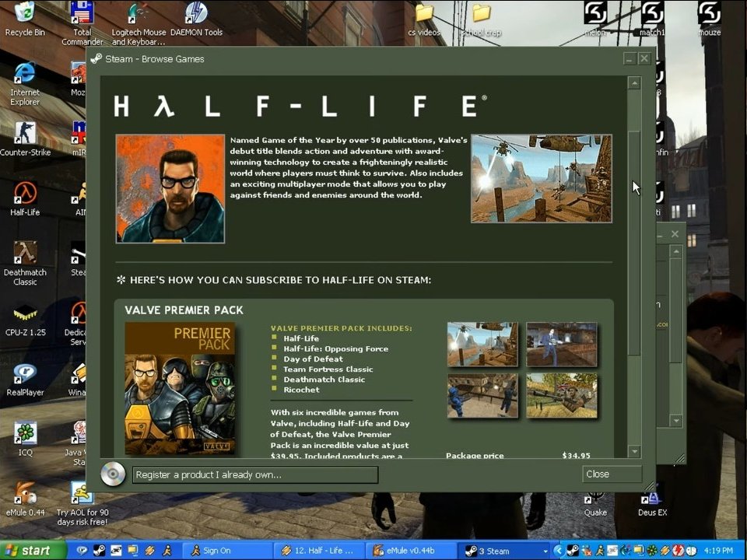Click the Browse Games vertical scrollbar thumb
747x560 pixels.
(x=633, y=243)
